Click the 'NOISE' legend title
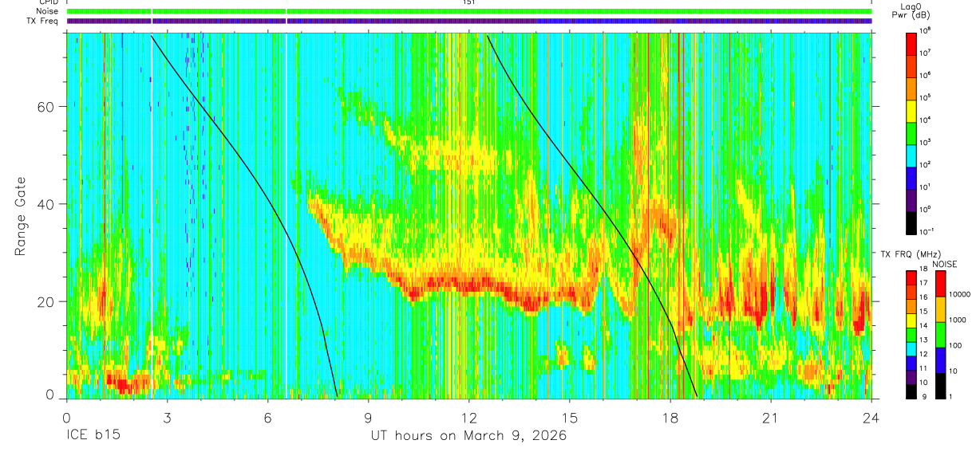The width and height of the screenshot is (980, 452). pyautogui.click(x=945, y=263)
